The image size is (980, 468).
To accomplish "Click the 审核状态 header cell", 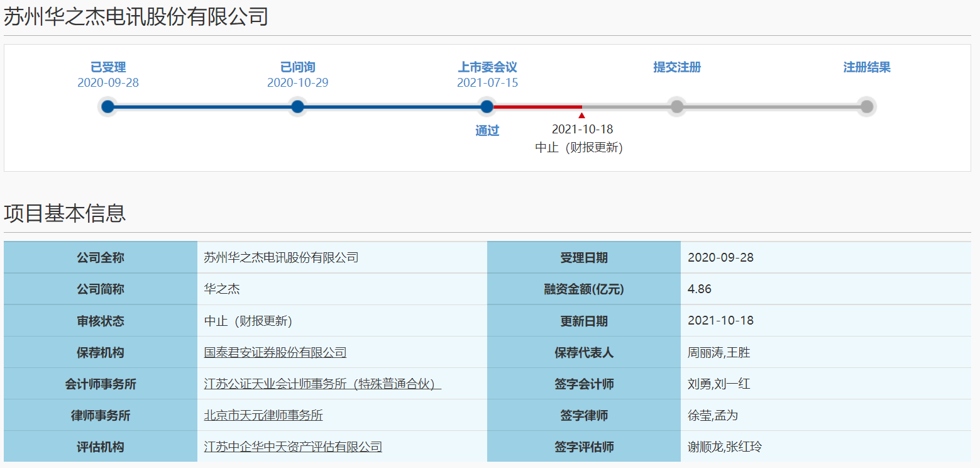I will [x=101, y=321].
